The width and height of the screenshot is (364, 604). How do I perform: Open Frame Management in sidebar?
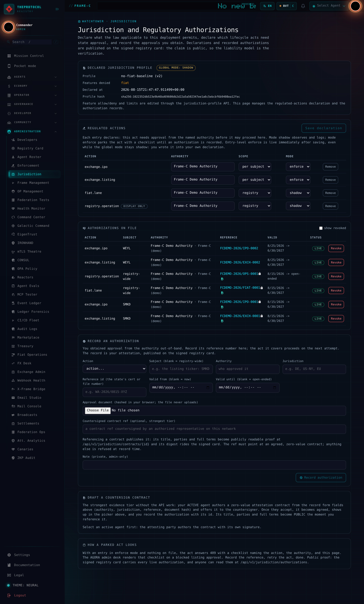coord(35,183)
